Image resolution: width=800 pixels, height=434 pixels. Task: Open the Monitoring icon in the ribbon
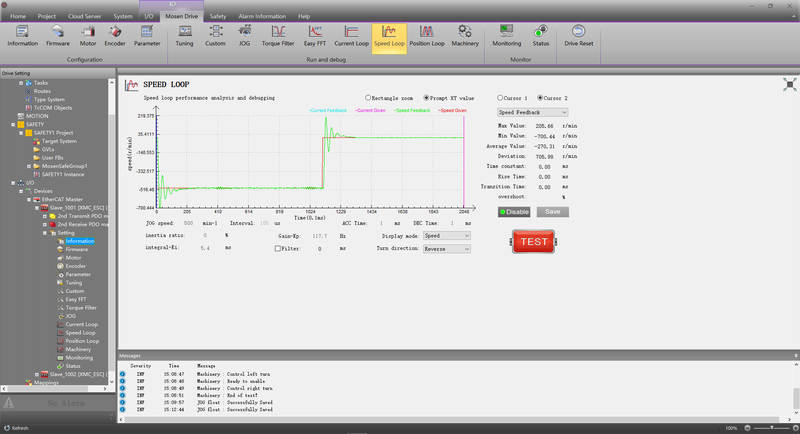pyautogui.click(x=506, y=36)
